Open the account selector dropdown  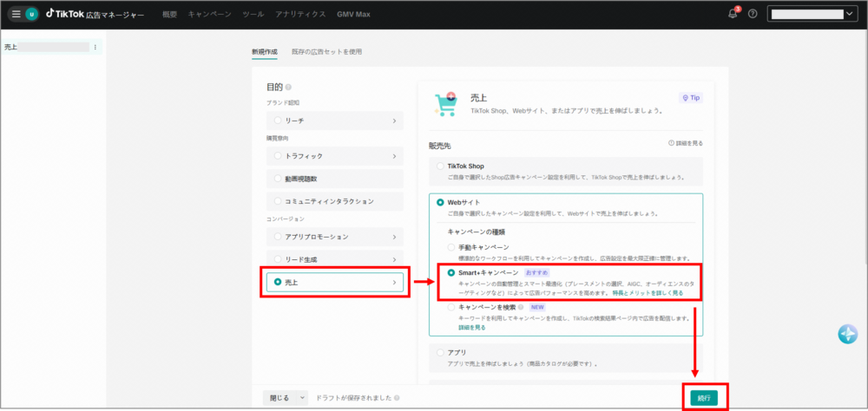(812, 14)
